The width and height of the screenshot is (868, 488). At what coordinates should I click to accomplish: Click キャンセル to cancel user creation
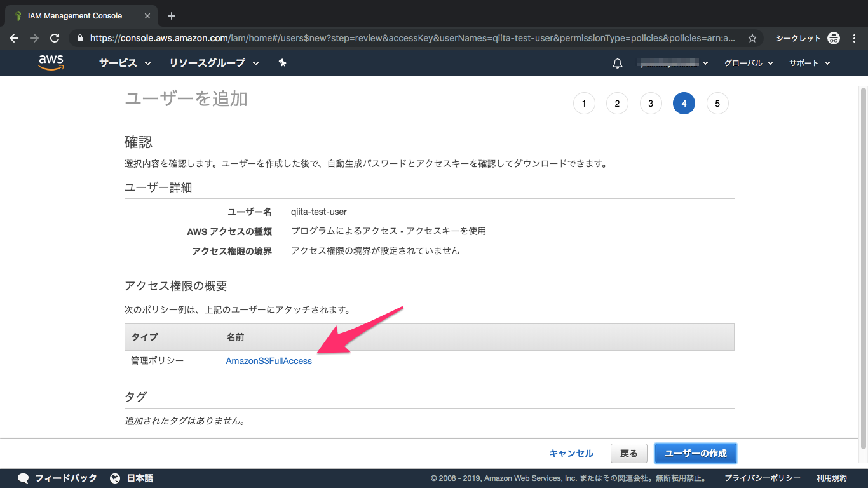[571, 453]
